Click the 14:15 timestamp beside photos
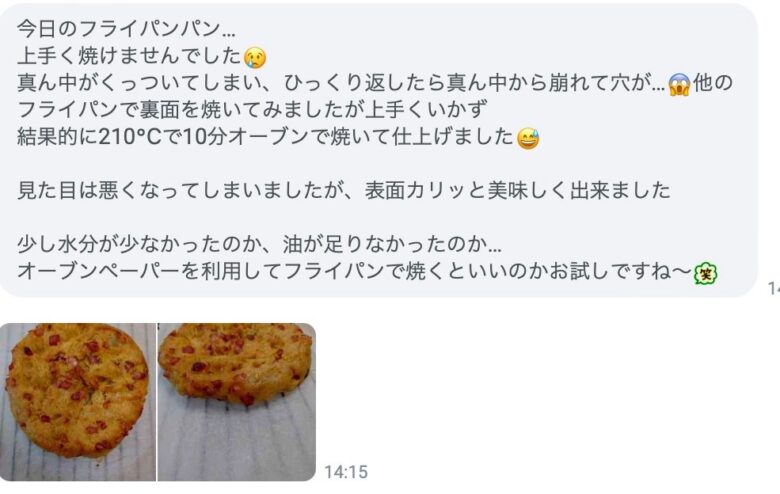This screenshot has height=494, width=780. tap(346, 472)
